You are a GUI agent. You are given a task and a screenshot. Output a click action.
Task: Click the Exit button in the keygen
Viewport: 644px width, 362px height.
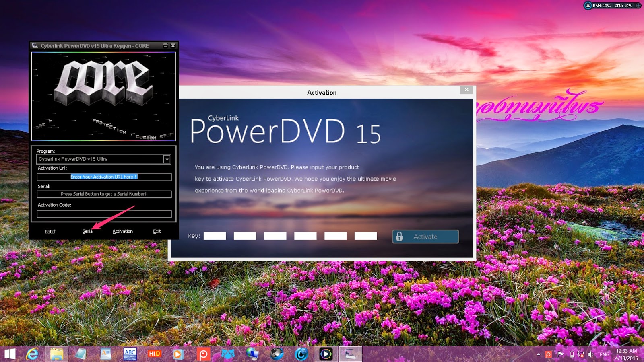click(157, 232)
